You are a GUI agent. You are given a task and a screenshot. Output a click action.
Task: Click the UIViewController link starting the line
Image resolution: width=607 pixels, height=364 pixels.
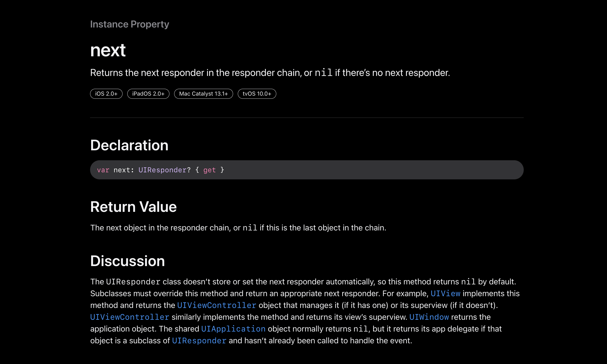(x=130, y=317)
